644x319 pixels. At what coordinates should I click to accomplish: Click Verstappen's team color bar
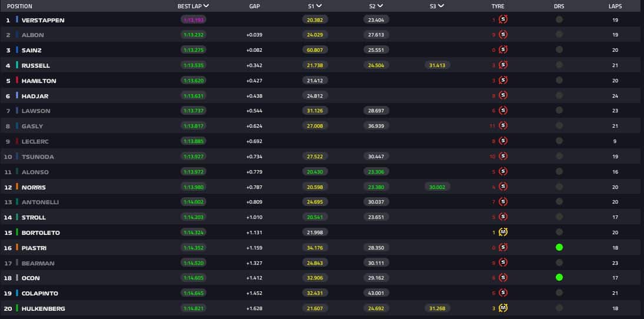17,19
